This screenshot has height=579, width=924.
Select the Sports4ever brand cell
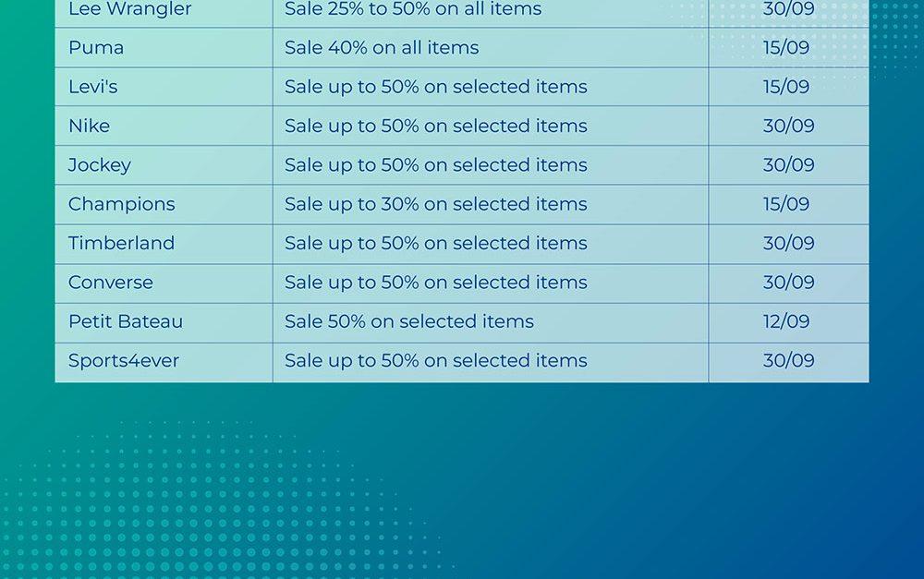click(124, 361)
